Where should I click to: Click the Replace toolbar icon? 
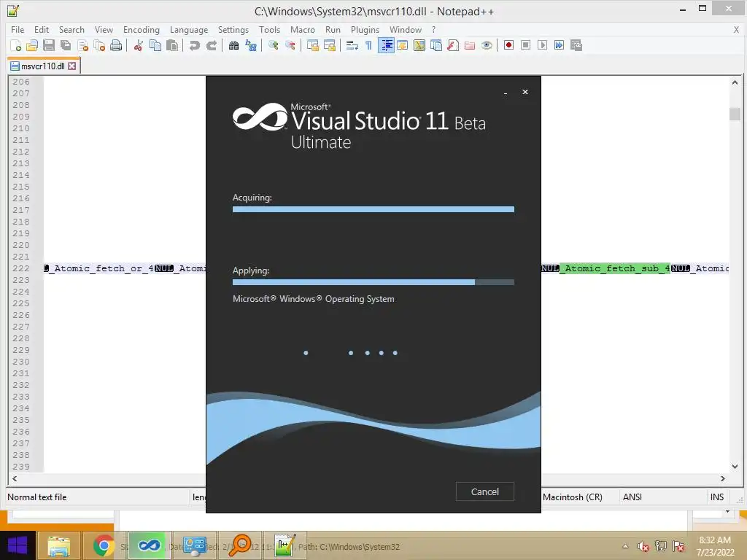tap(251, 46)
